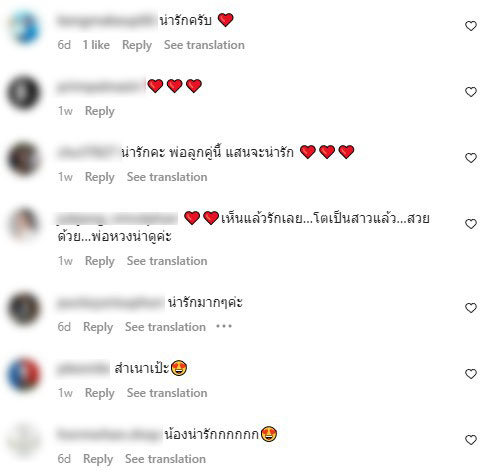See translation of สำเนาเป๊ะ comment

167,393
